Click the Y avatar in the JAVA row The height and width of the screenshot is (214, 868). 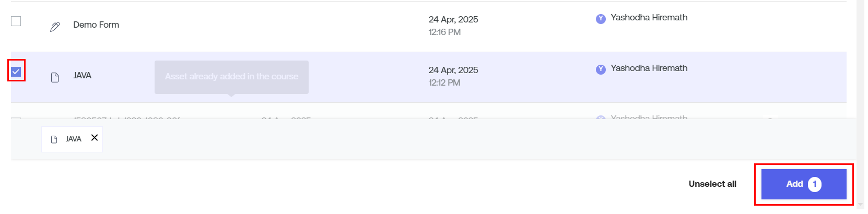tap(601, 69)
